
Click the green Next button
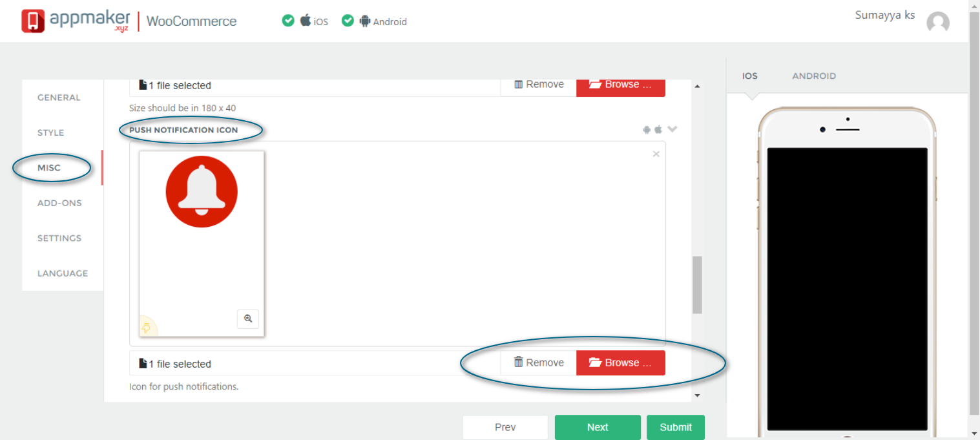[x=598, y=427]
